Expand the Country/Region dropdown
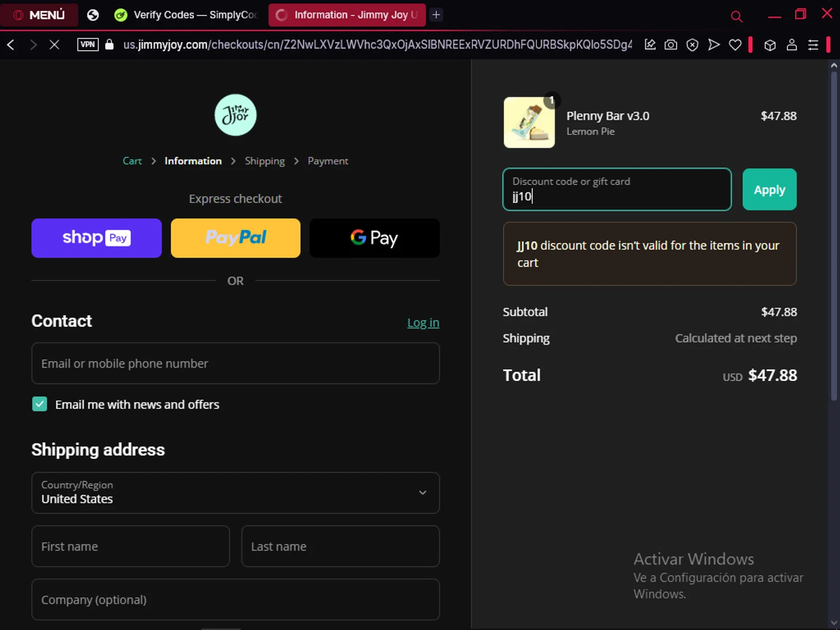840x630 pixels. [236, 493]
